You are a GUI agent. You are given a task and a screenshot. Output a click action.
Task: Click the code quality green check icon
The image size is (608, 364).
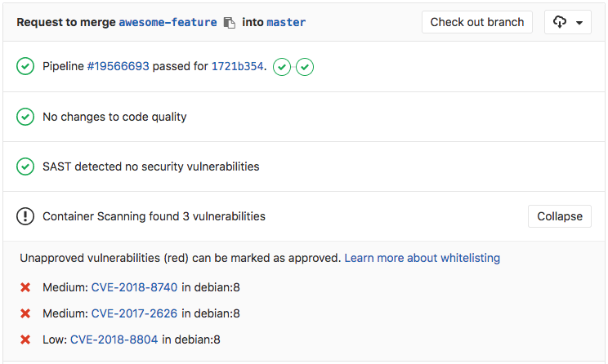pyautogui.click(x=25, y=117)
